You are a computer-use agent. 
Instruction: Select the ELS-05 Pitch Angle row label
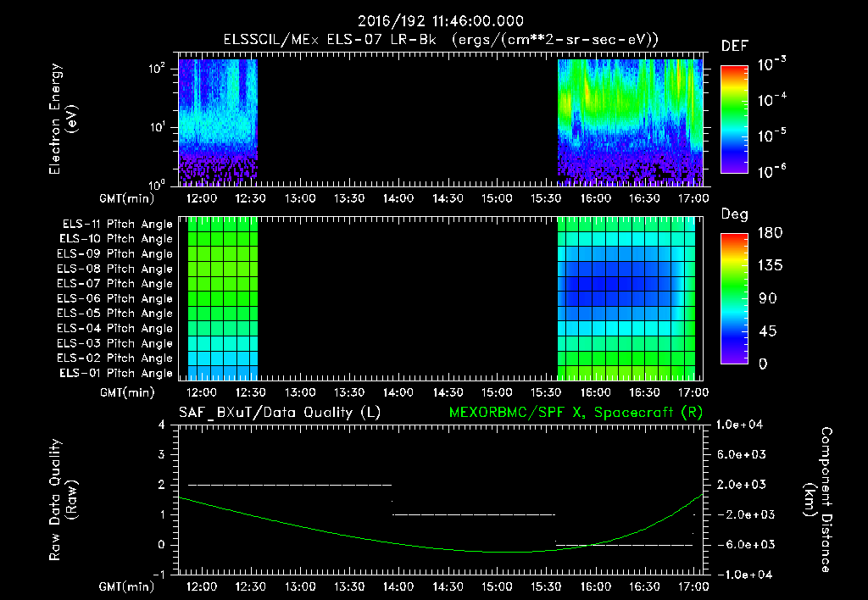coord(115,314)
